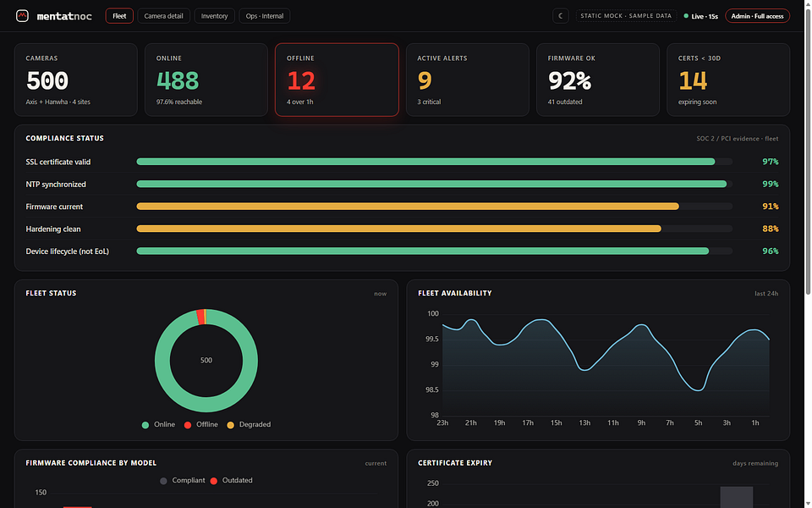Click the 'NTP synchronized' label
The image size is (812, 508).
coord(56,184)
